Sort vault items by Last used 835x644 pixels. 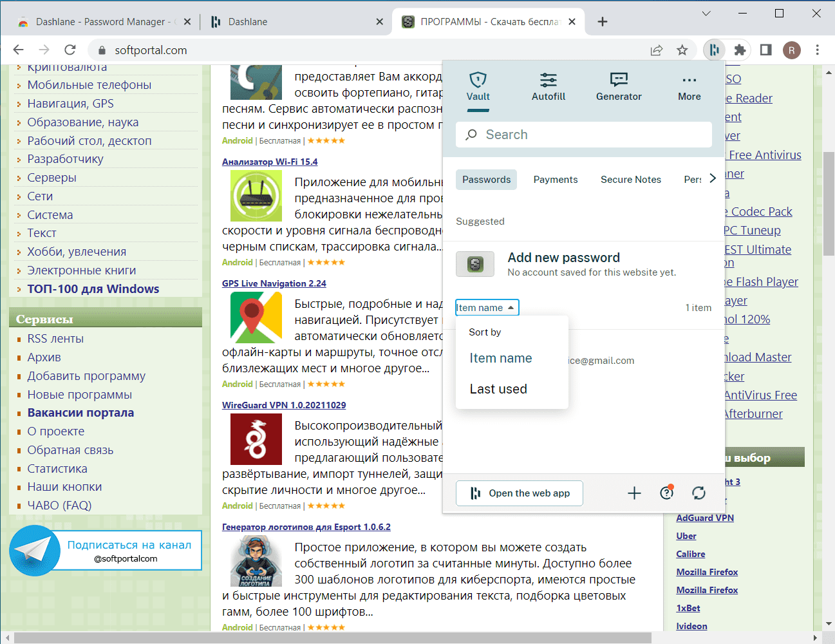coord(498,389)
